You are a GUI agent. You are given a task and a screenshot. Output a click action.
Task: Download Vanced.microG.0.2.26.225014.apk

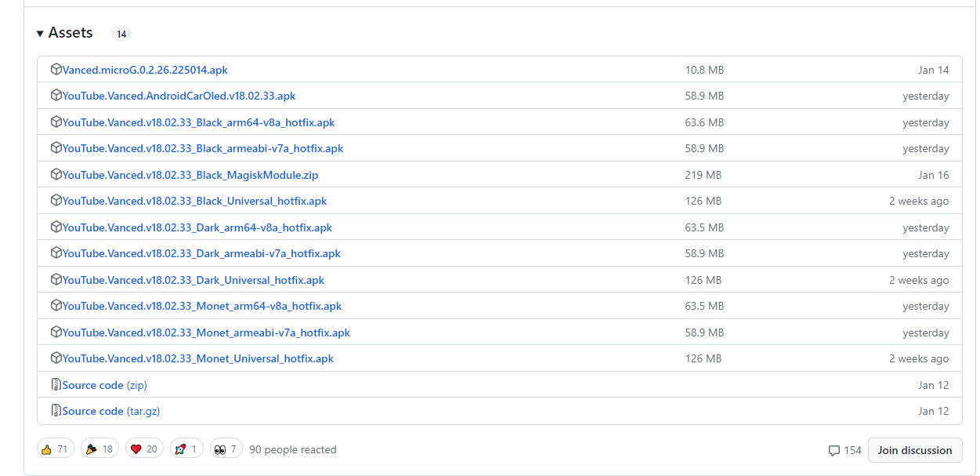point(145,70)
